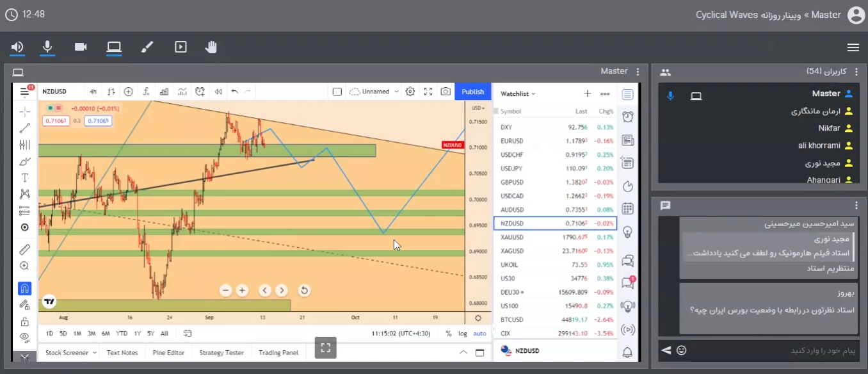Add symbol to watchlist with plus icon
Viewport: 868px width, 374px height.
588,93
